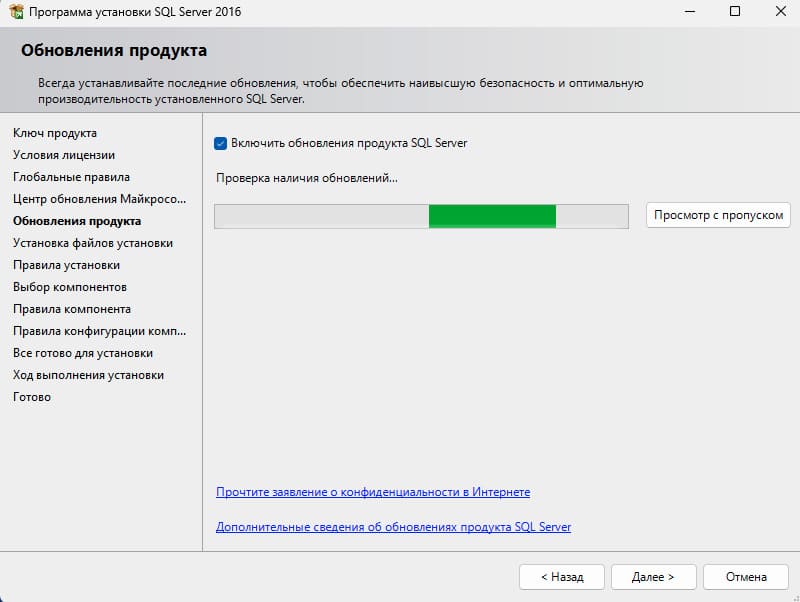Close the SQL Server 2016 setup window
The image size is (800, 602).
point(781,11)
